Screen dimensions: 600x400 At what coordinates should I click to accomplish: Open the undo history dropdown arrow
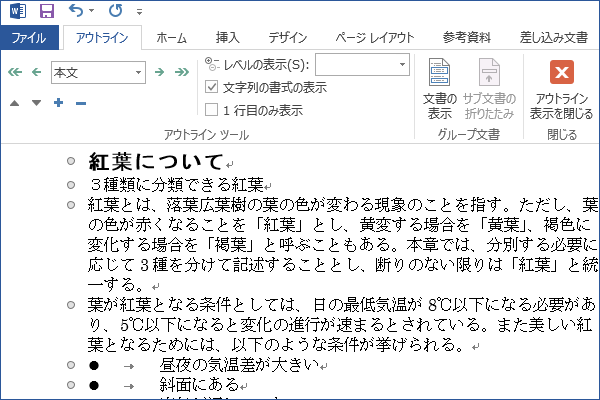tap(91, 11)
